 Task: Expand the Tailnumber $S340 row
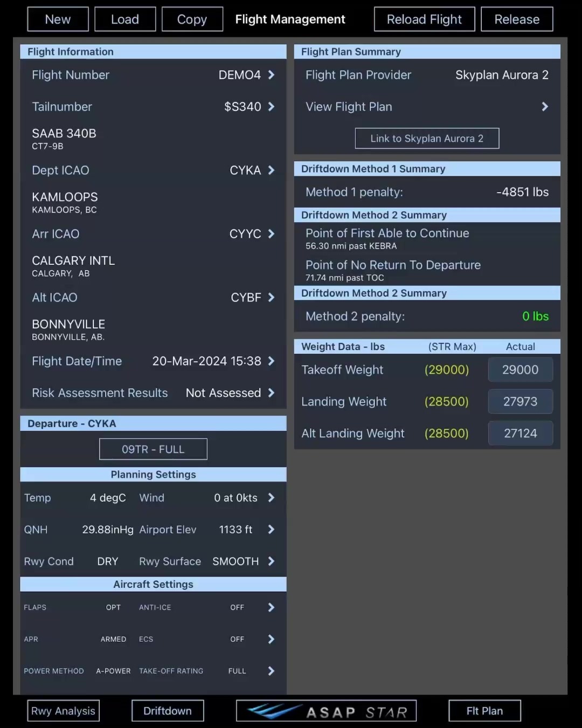pyautogui.click(x=271, y=107)
